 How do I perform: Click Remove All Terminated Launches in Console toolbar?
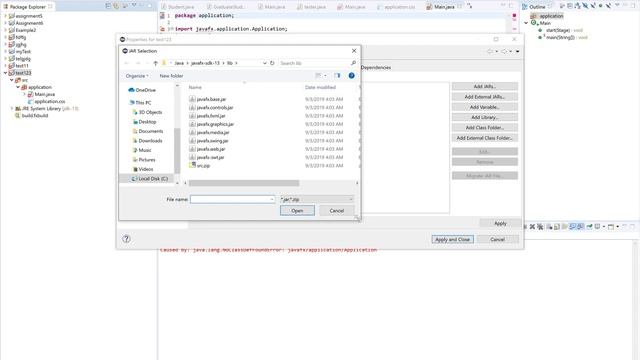coord(540,227)
